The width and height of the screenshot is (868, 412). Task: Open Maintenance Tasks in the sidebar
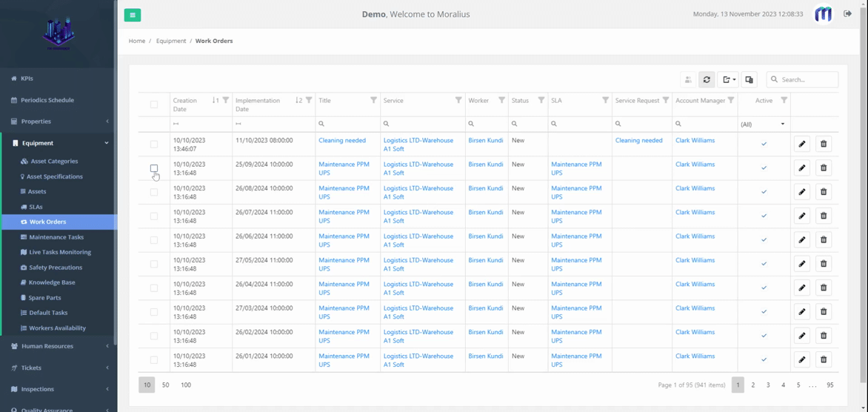[56, 237]
